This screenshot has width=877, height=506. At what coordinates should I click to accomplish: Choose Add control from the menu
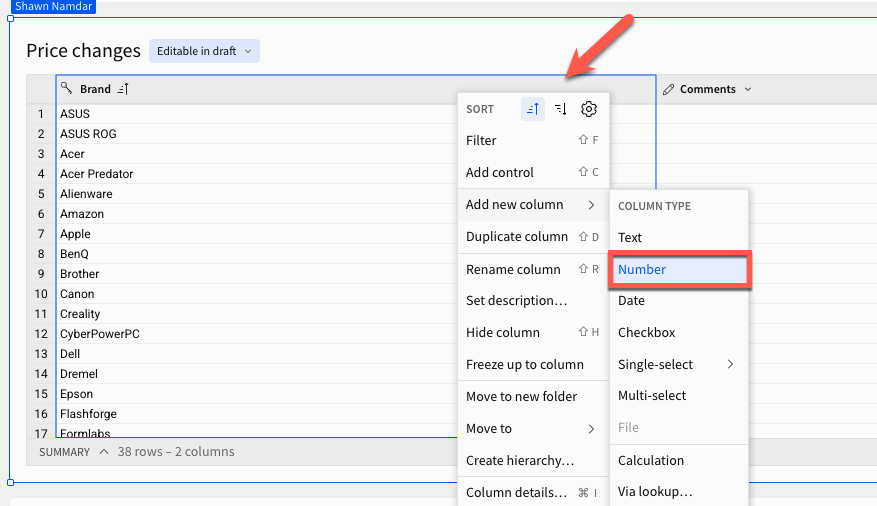point(533,172)
